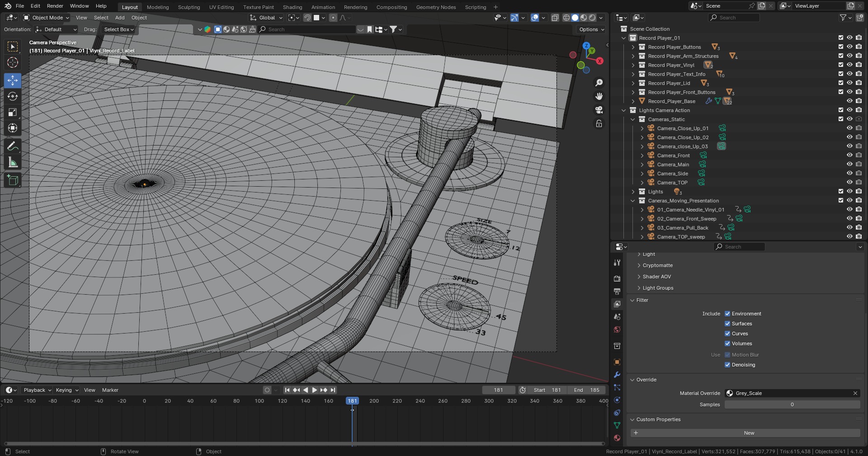This screenshot has width=868, height=456.
Task: Activate the Scale tool
Action: tap(13, 113)
